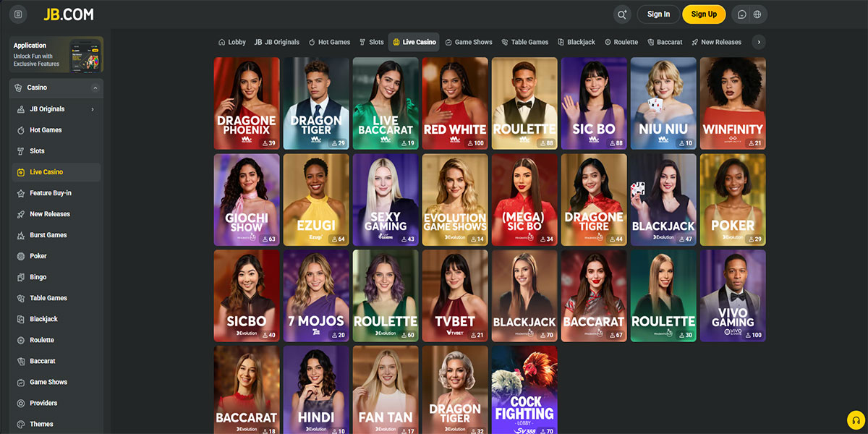The image size is (868, 434).
Task: Expand the JB Originals submenu arrow
Action: tap(93, 109)
